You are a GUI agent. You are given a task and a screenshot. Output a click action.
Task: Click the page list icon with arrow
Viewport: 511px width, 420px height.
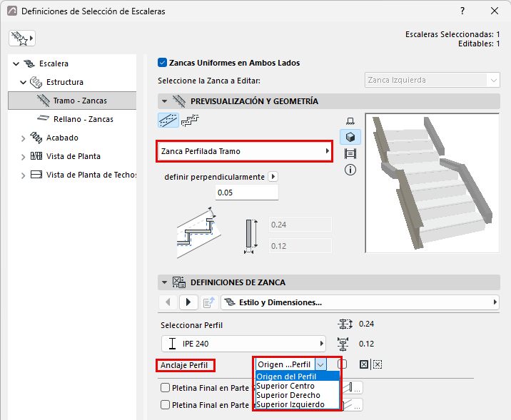point(209,302)
